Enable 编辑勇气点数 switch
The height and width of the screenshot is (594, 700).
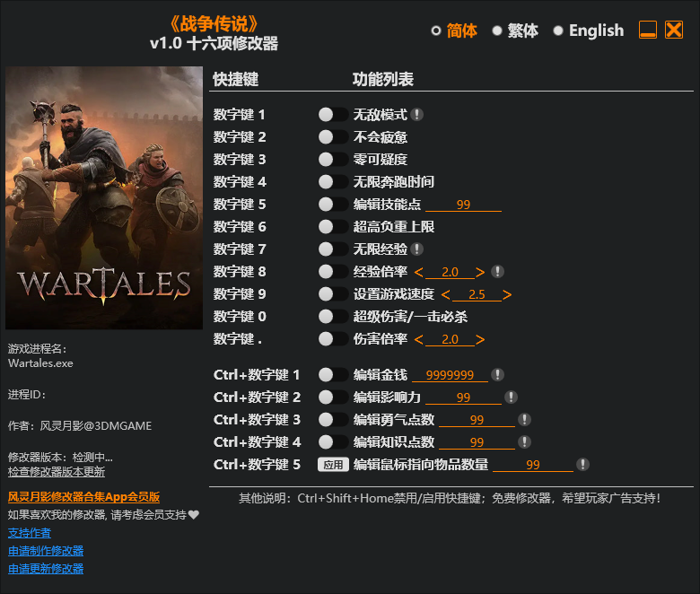[333, 419]
